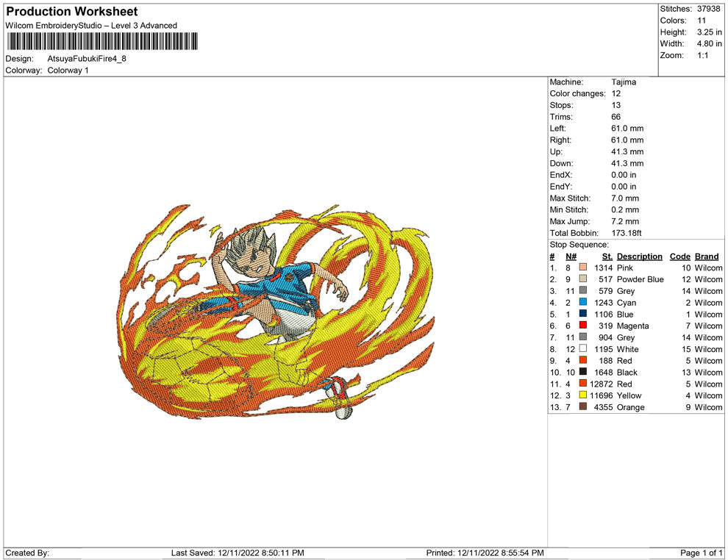
Task: Click the Yellow thread color swatch
Action: pyautogui.click(x=583, y=396)
